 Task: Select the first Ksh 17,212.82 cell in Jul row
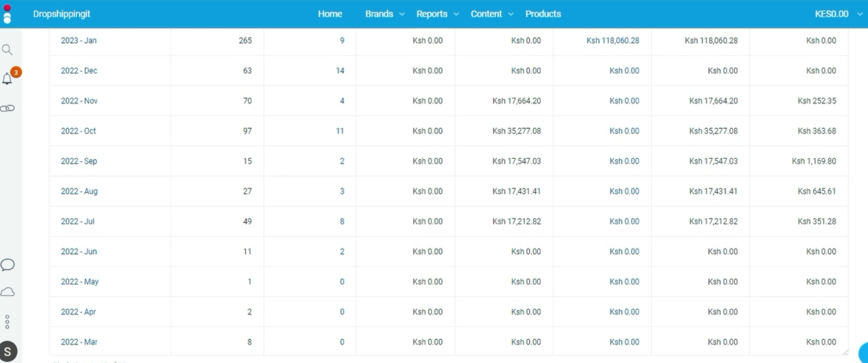(x=516, y=221)
